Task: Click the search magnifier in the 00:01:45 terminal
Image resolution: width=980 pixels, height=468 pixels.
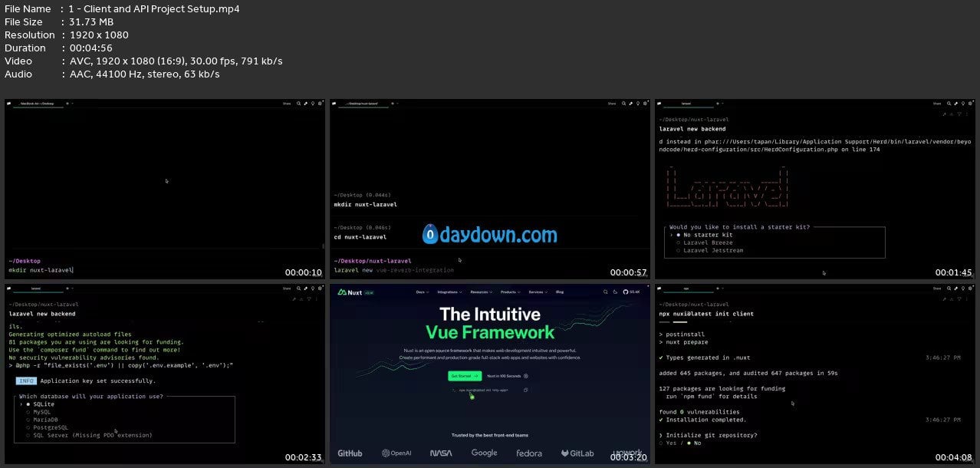Action: pos(949,103)
